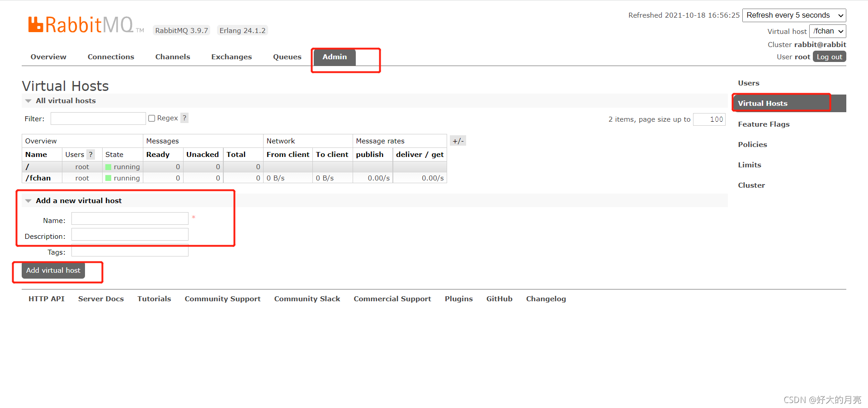The image size is (868, 408).
Task: Open the refresh interval dropdown
Action: [794, 15]
